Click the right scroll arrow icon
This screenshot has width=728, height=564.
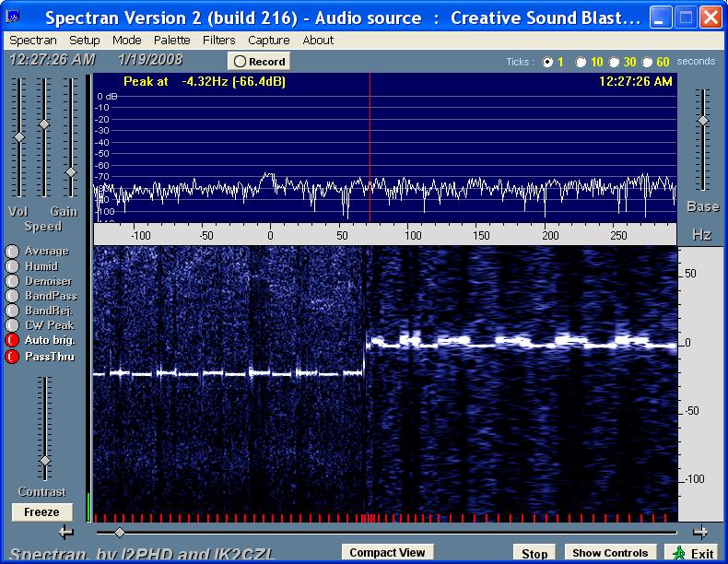tap(700, 532)
